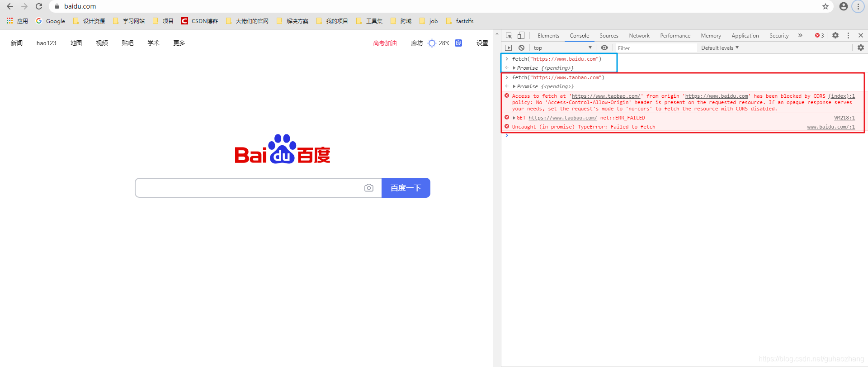Clear the console with the ban icon
Viewport: 868px width, 367px height.
click(521, 48)
